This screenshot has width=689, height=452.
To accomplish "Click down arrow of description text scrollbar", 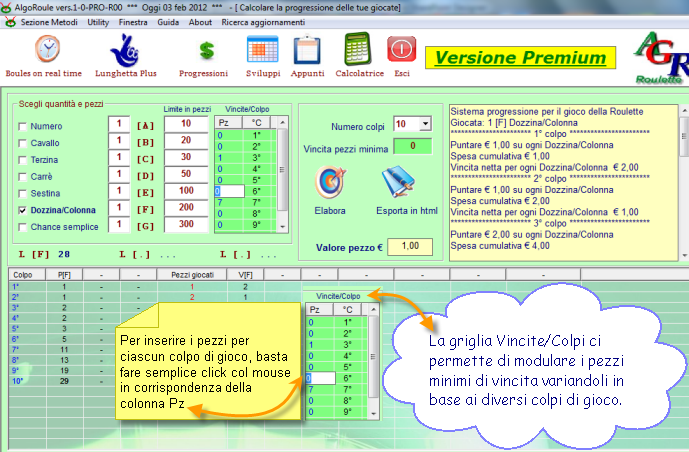I will pos(684,255).
